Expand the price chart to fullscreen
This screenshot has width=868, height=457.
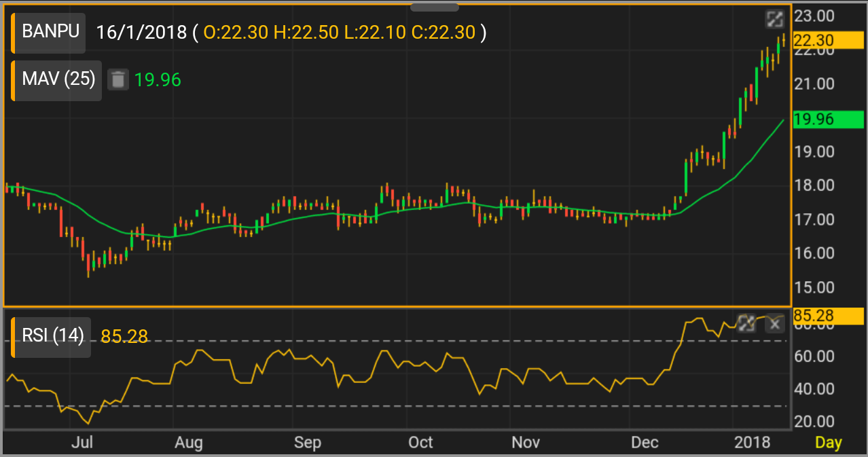pyautogui.click(x=775, y=20)
